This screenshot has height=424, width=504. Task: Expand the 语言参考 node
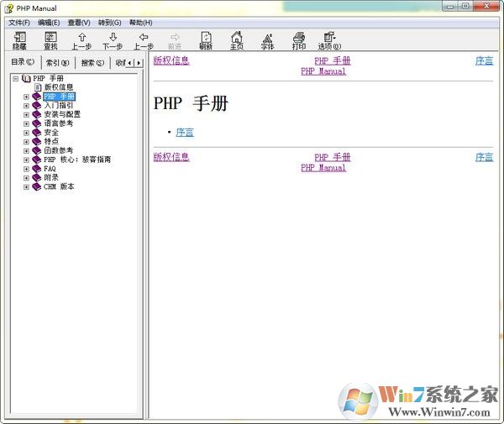tap(26, 123)
